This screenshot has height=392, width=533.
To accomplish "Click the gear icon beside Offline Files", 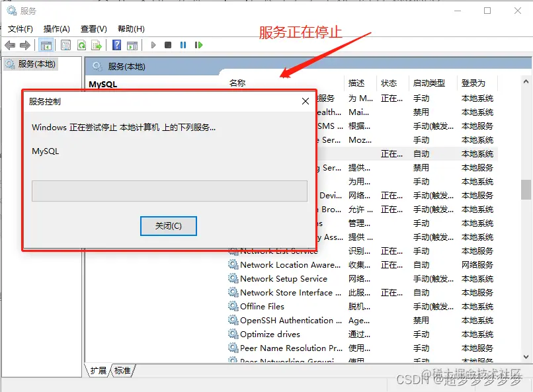I will (x=233, y=307).
